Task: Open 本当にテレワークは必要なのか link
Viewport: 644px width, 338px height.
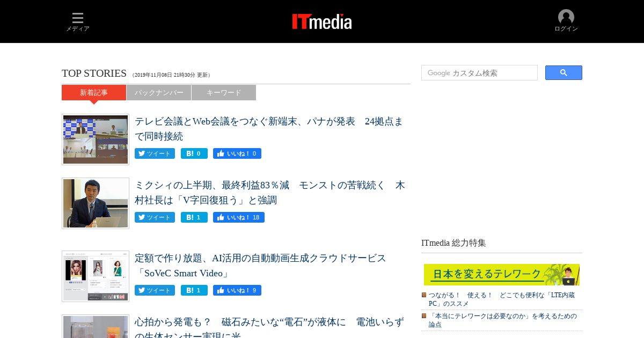Action: point(503,320)
